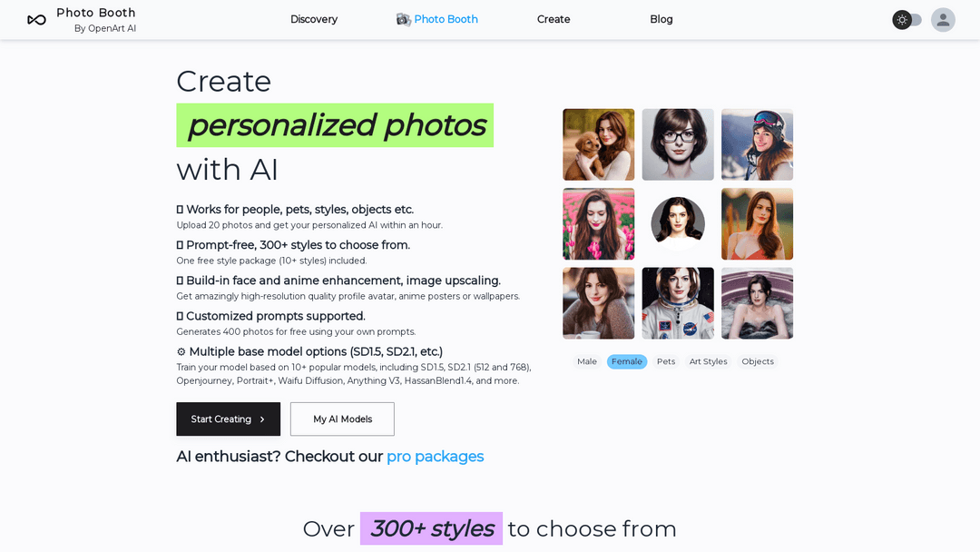This screenshot has width=980, height=552.
Task: Open My AI Models button
Action: 342,419
